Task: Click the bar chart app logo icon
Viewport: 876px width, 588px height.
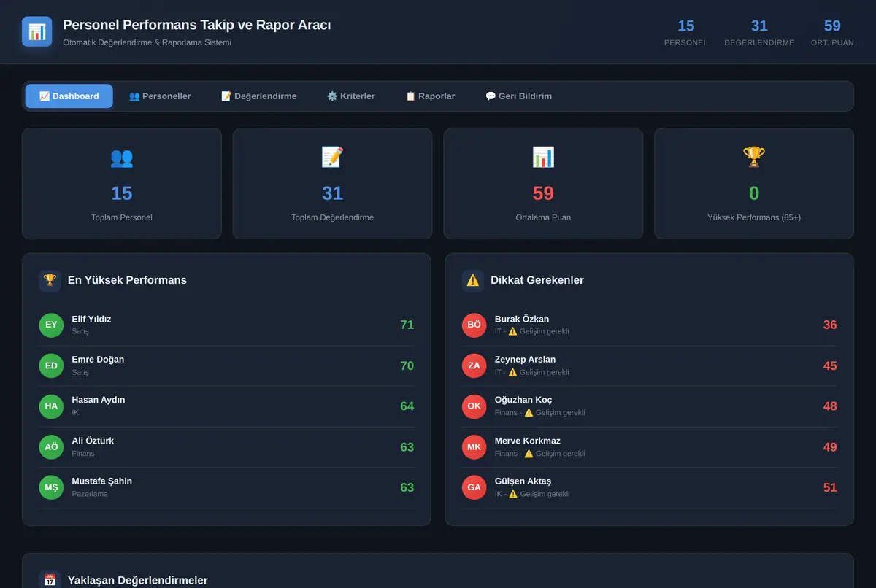Action: coord(36,31)
